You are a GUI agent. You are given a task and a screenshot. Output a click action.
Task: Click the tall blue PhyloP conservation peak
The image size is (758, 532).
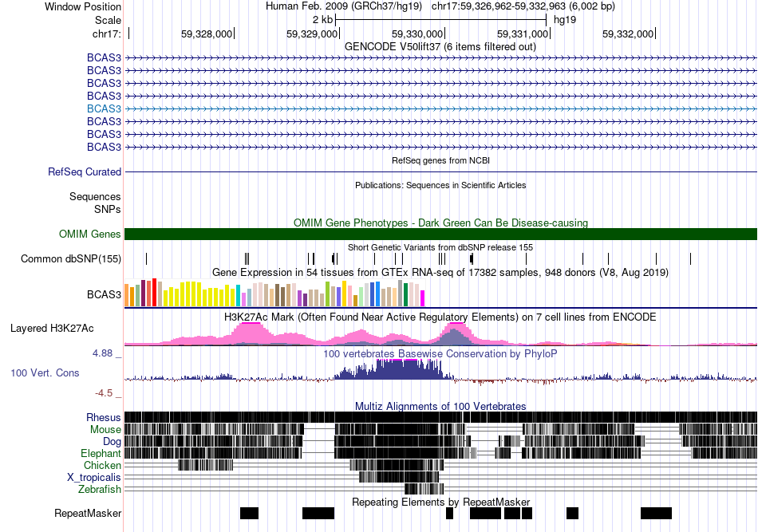click(396, 369)
